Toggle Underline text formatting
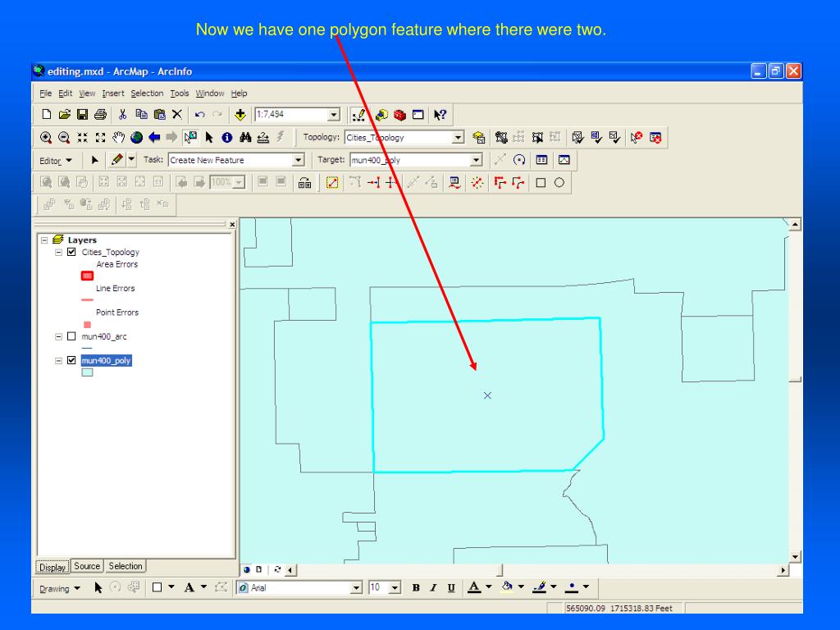Image resolution: width=840 pixels, height=630 pixels. click(x=451, y=587)
